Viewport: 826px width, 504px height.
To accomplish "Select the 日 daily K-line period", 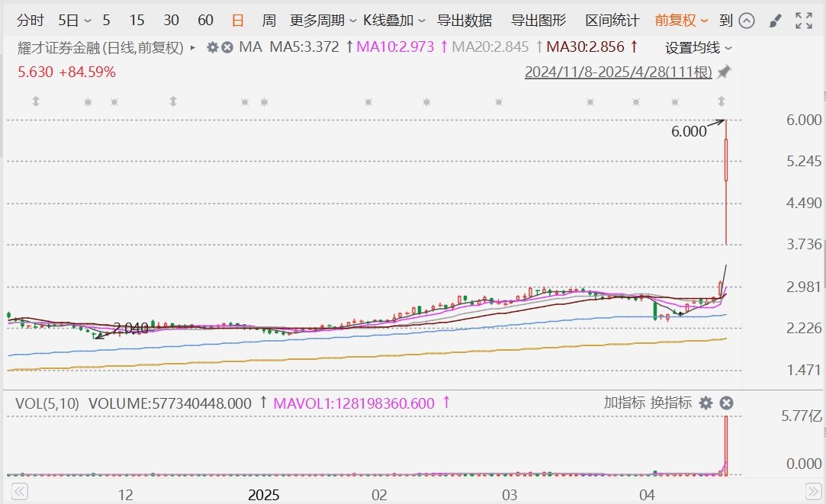I will 238,21.
